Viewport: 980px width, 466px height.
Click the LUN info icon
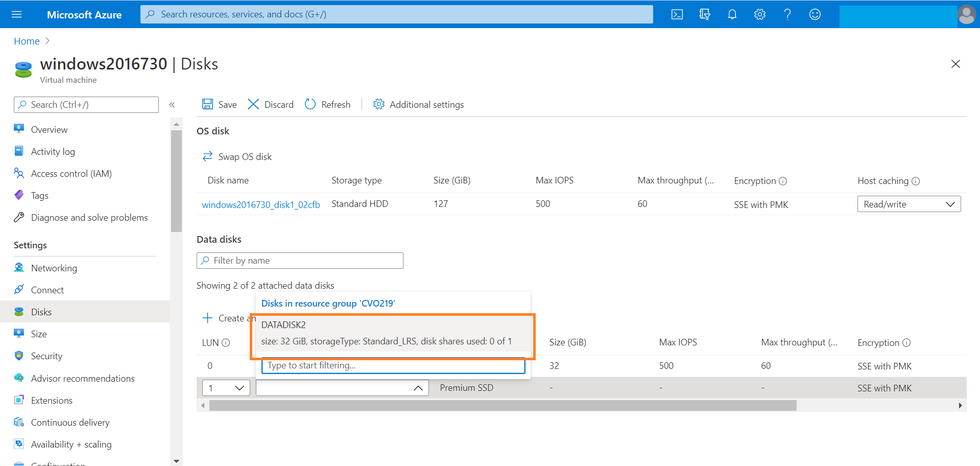click(x=226, y=343)
